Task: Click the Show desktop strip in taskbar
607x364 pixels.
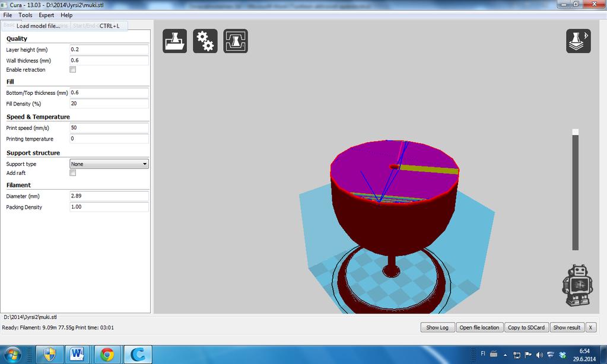Action: 604,355
